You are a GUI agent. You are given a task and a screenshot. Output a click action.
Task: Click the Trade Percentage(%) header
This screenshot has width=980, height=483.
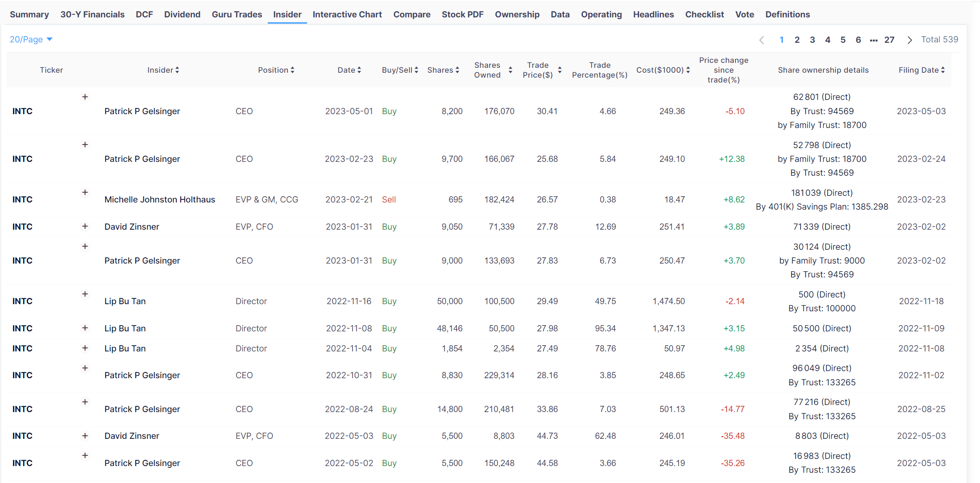tap(600, 70)
